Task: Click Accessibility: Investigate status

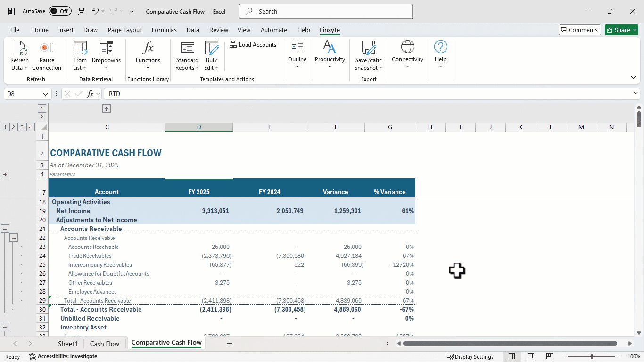Action: [63, 356]
